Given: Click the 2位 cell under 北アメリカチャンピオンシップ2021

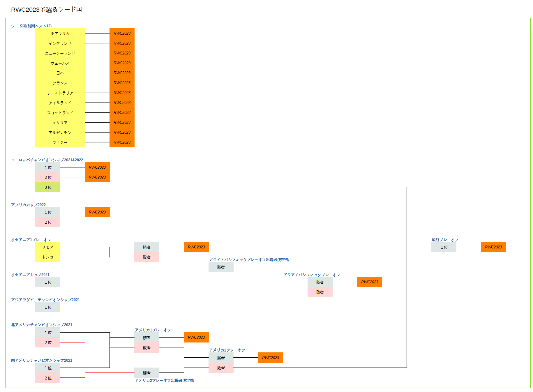Looking at the screenshot, I should click(48, 342).
